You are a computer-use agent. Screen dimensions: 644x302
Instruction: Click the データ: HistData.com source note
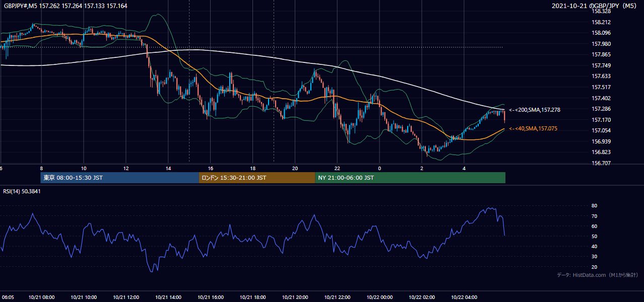[598, 275]
